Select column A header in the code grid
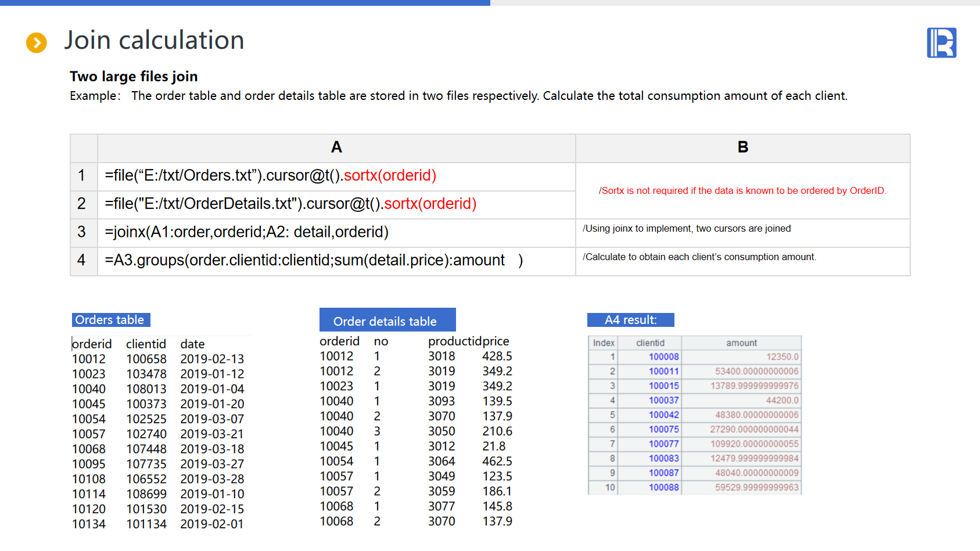Screen dimensions: 980x551 click(336, 147)
